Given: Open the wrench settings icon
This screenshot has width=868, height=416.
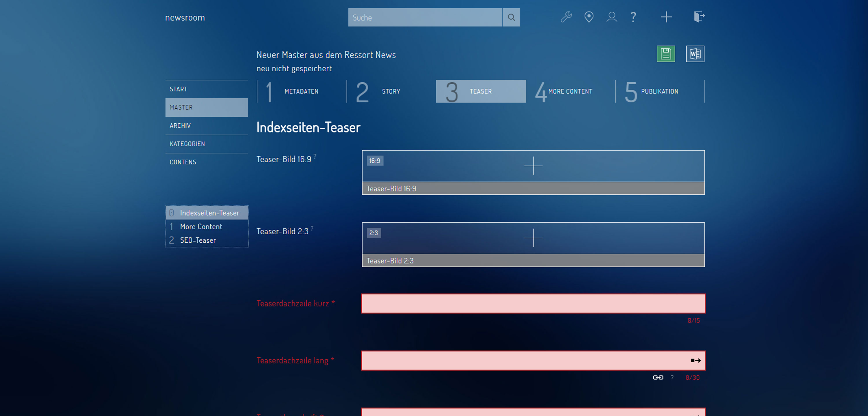Looking at the screenshot, I should click(x=566, y=17).
